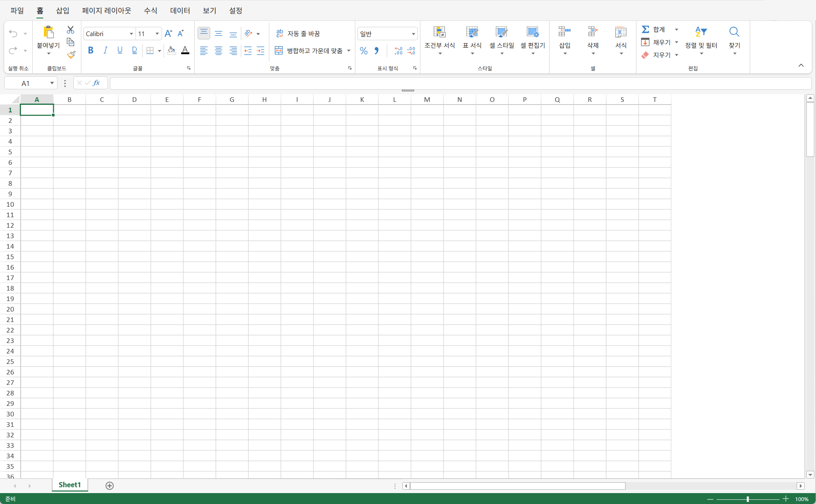
Task: Click the Format Painter brush icon
Action: pos(71,55)
